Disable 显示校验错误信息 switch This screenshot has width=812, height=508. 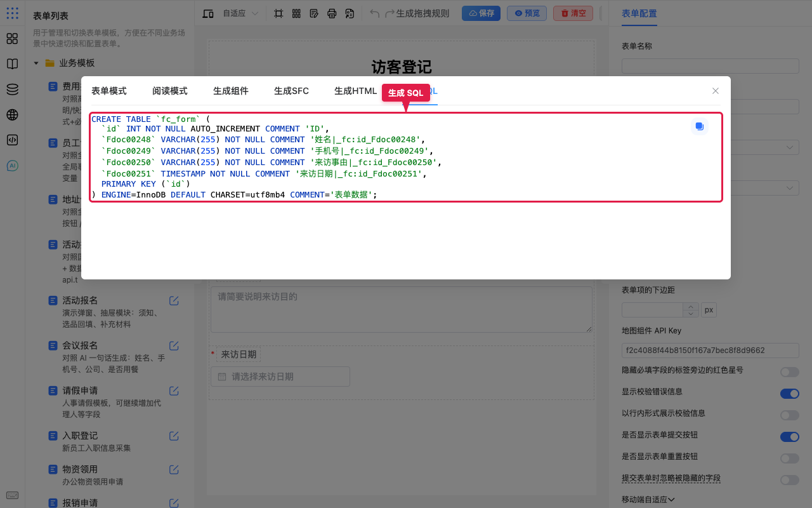coord(790,394)
